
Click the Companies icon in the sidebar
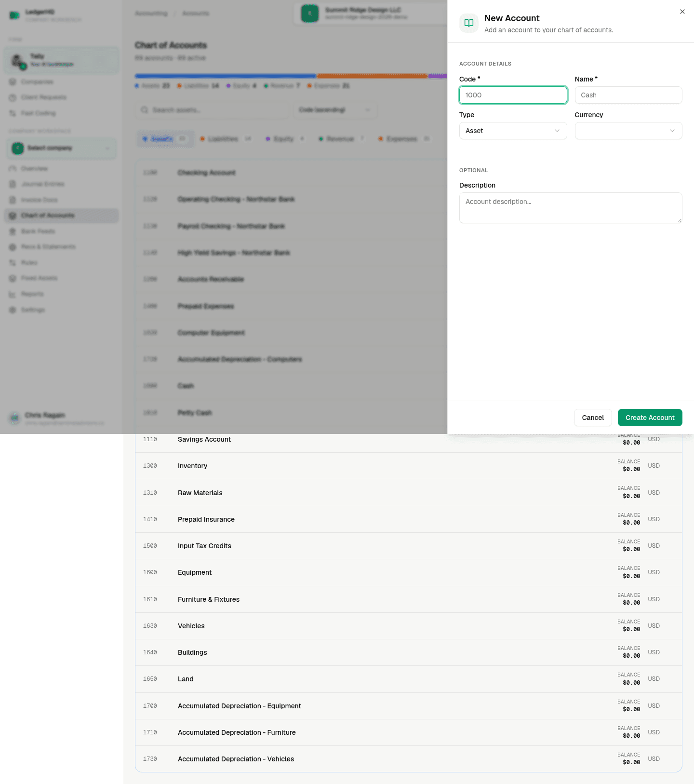click(13, 82)
